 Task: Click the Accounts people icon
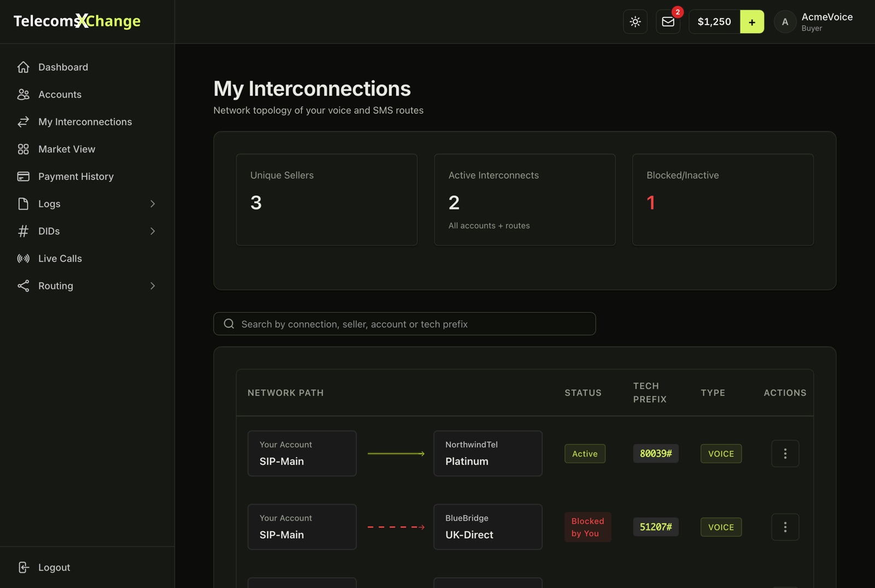[23, 94]
